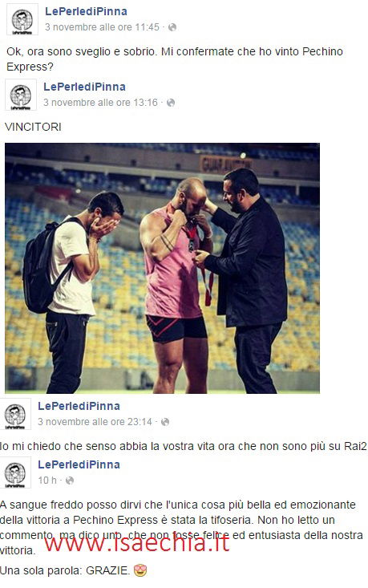368x588 pixels.
Task: Click the public globe icon beside 11:45 timestamp
Action: point(172,27)
